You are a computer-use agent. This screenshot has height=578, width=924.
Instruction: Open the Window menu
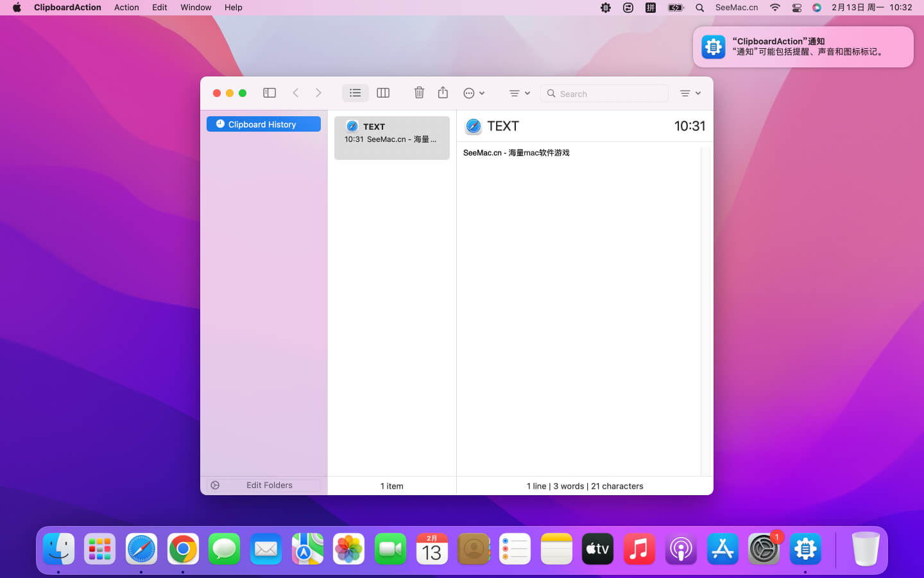click(196, 8)
